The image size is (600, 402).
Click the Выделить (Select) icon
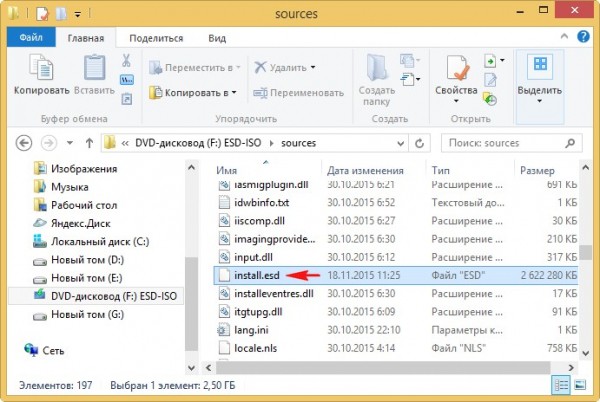[x=540, y=65]
